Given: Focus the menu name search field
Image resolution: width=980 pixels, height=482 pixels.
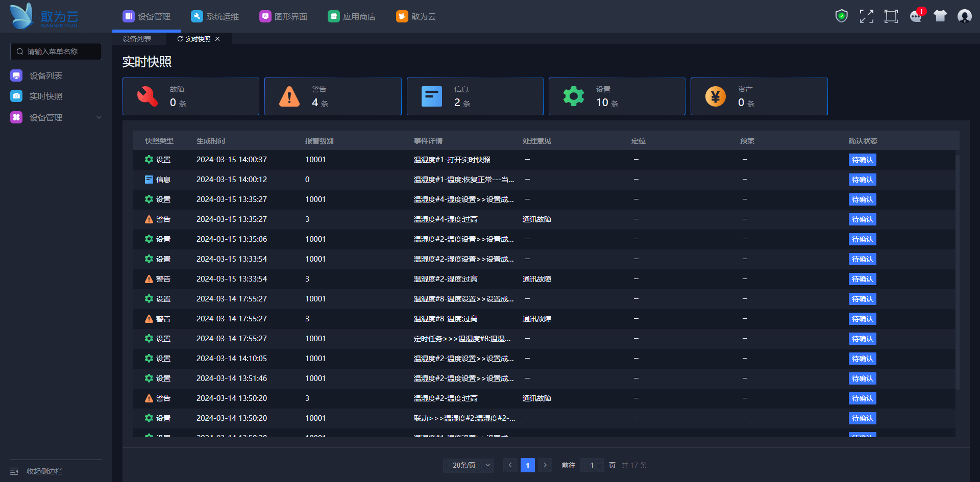Looking at the screenshot, I should click(56, 52).
